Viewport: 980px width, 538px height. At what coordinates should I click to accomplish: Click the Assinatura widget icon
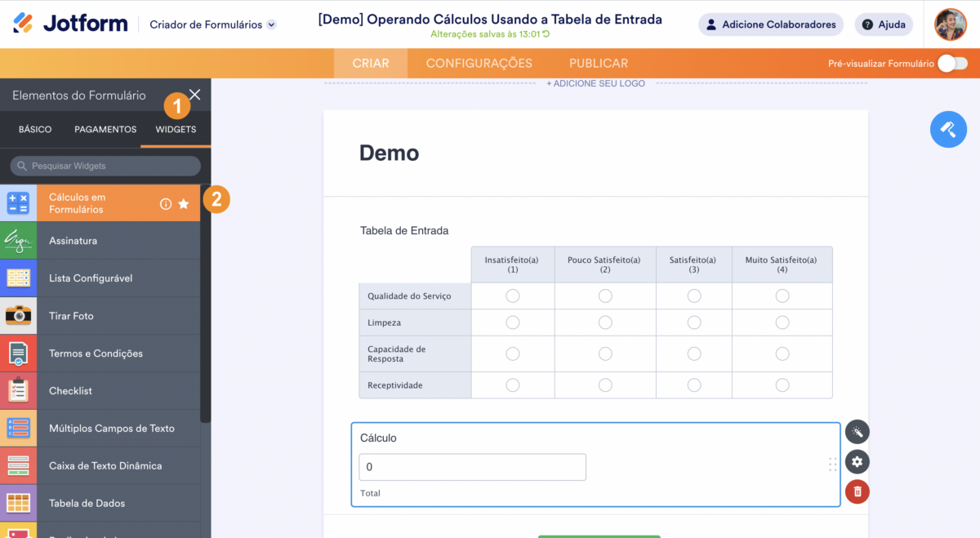(18, 241)
